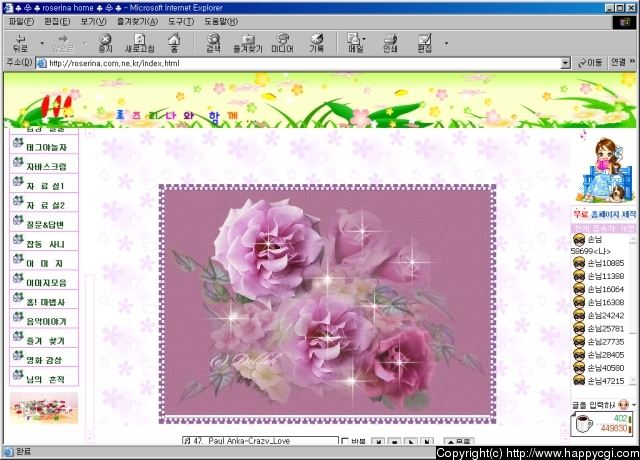Open the 검색 (Search) toolbar icon

click(x=213, y=43)
